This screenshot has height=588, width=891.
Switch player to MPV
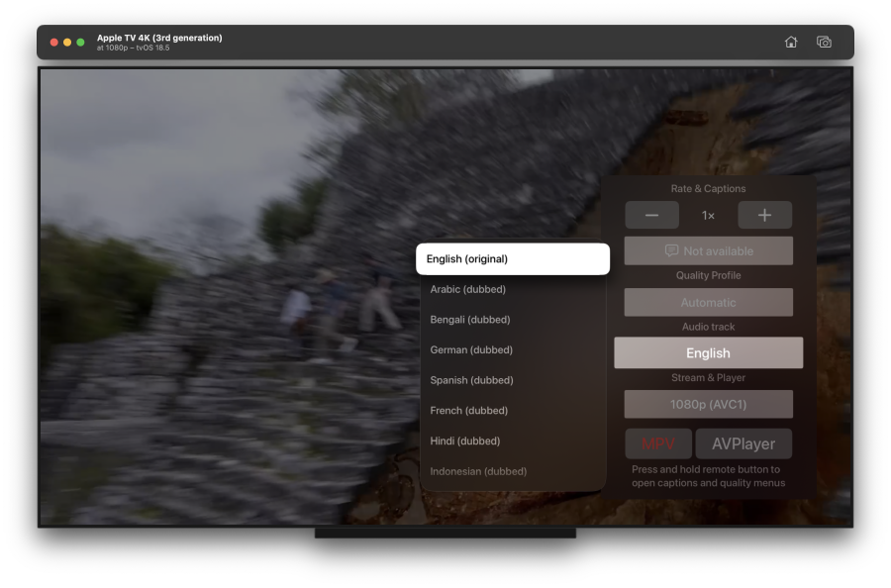657,443
